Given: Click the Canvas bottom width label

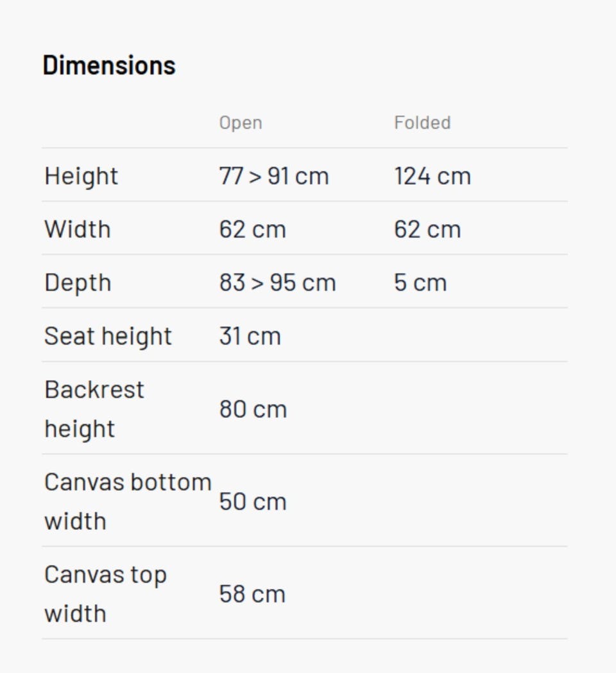Looking at the screenshot, I should click(x=127, y=501).
